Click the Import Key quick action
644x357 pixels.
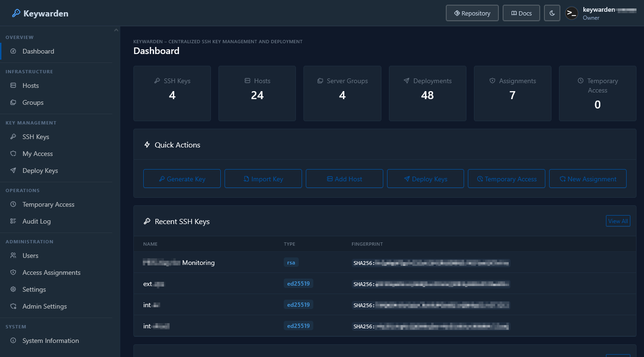(x=263, y=179)
